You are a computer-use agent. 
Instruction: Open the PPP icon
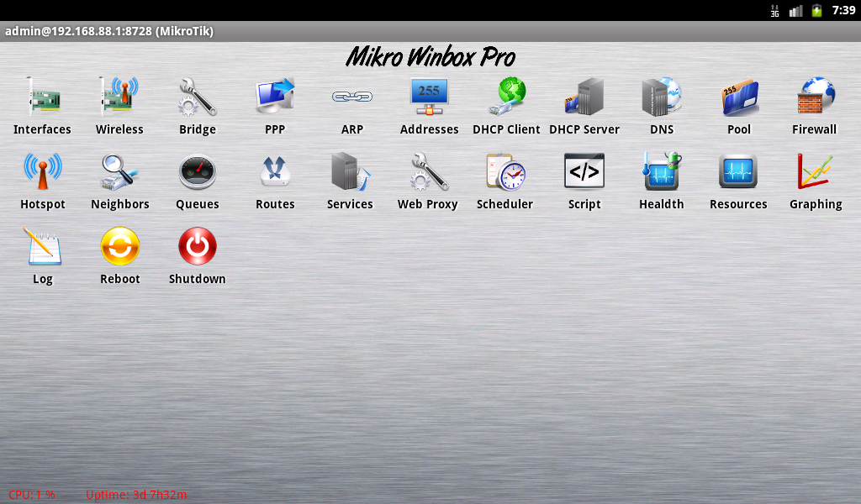[x=275, y=97]
